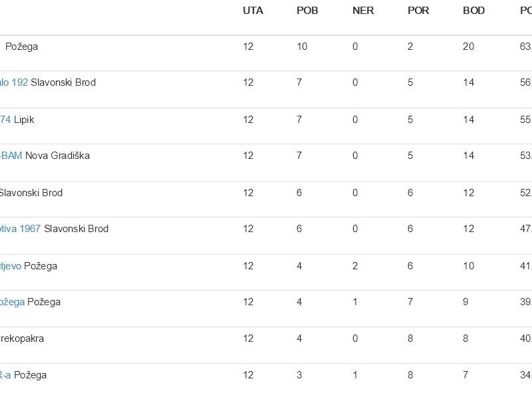The width and height of the screenshot is (532, 399).
Task: Select the BOD column header
Action: pos(474,11)
